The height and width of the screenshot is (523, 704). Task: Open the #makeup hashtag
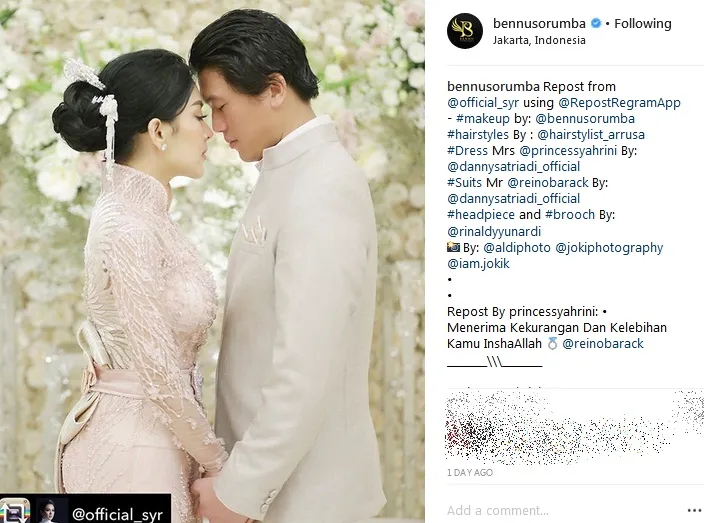point(483,119)
